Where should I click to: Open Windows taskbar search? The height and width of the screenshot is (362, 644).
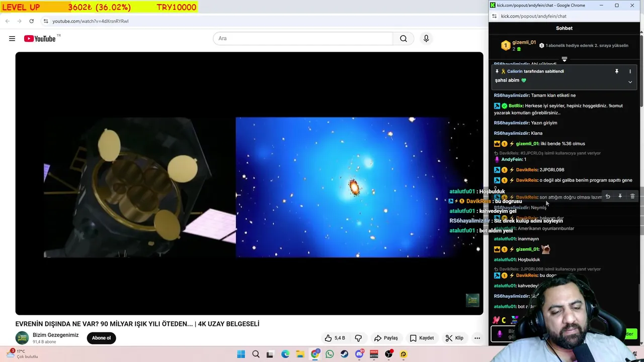pos(256,354)
